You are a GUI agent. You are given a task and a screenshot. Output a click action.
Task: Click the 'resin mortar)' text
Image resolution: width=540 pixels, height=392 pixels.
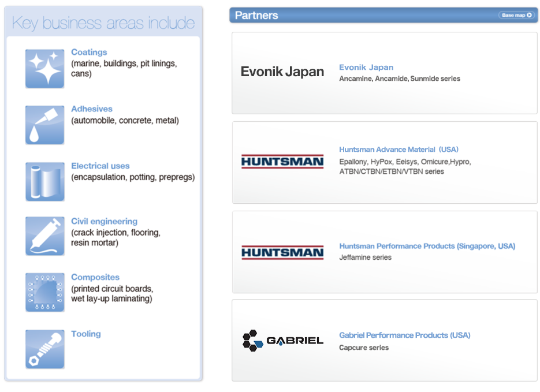coord(95,243)
